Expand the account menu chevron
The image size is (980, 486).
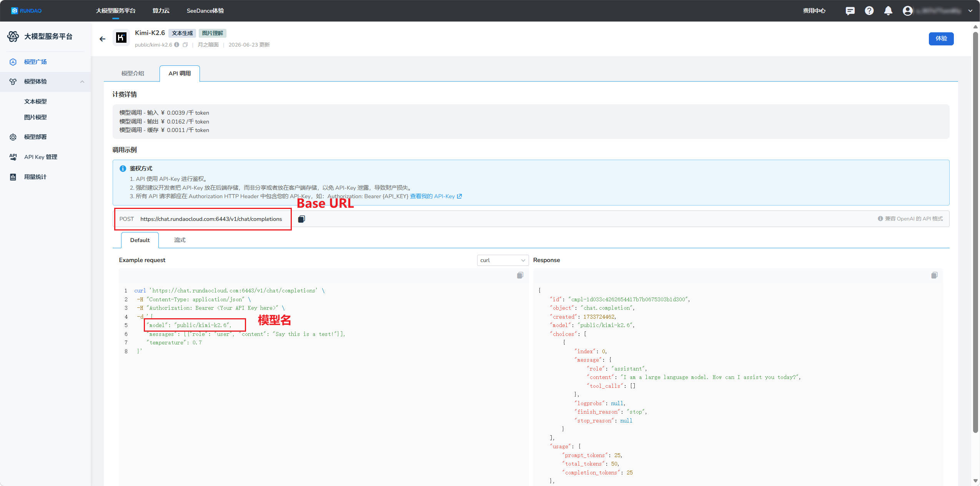pyautogui.click(x=970, y=11)
